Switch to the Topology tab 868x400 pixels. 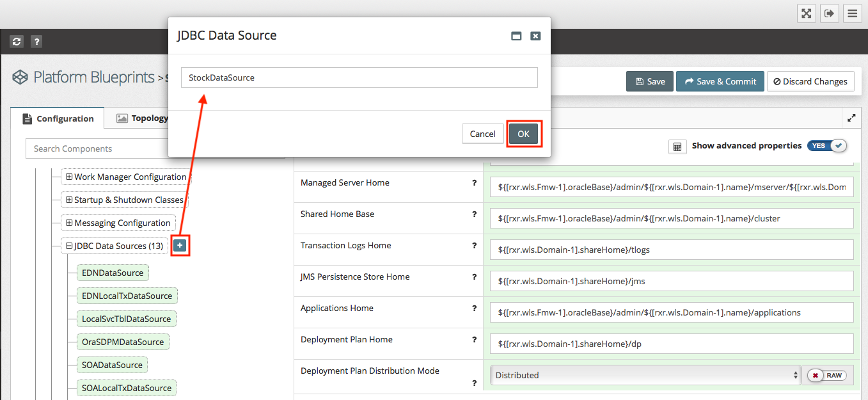[x=142, y=118]
